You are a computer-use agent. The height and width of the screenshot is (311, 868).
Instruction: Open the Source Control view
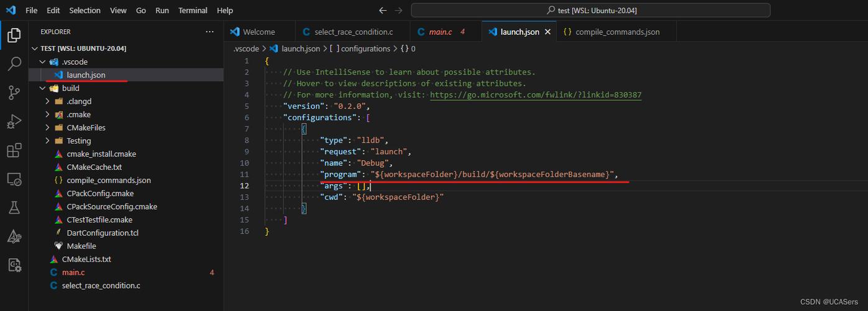click(x=14, y=93)
